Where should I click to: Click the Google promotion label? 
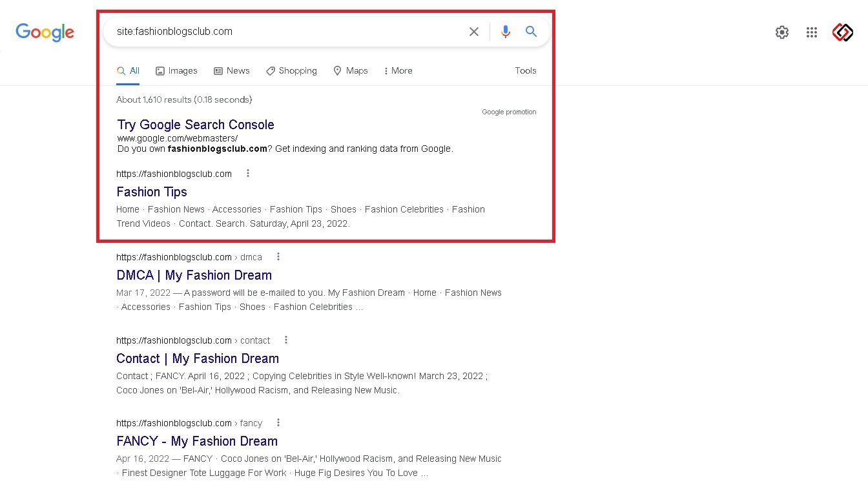(x=509, y=112)
